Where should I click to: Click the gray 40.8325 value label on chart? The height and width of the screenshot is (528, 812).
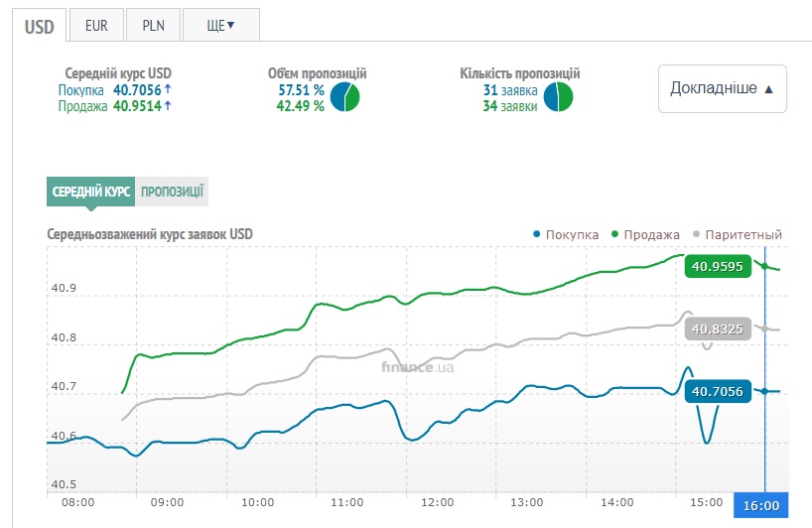click(718, 330)
